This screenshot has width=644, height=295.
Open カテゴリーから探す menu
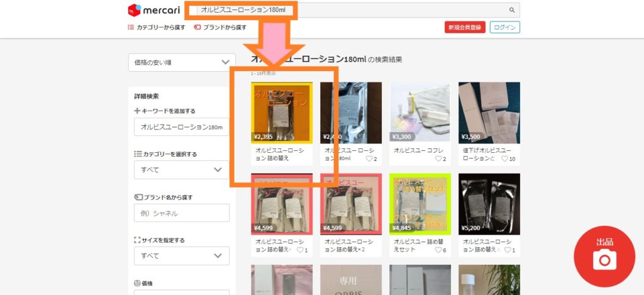click(x=157, y=28)
